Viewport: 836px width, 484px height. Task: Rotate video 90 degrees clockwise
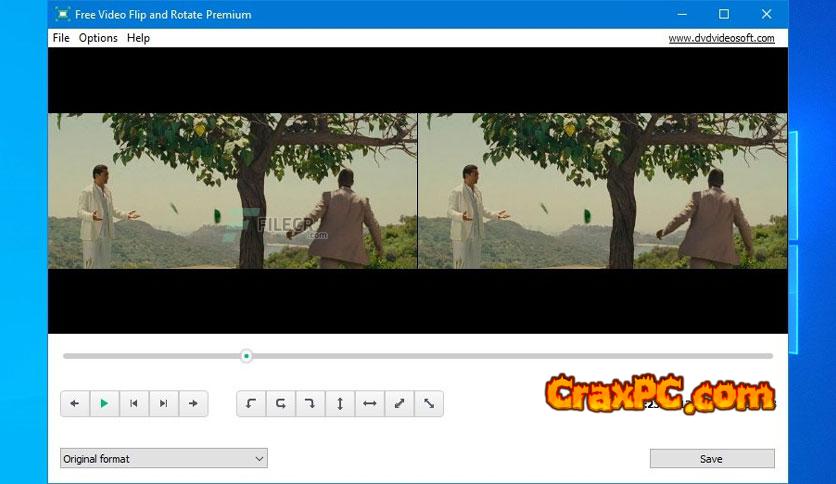(x=310, y=404)
